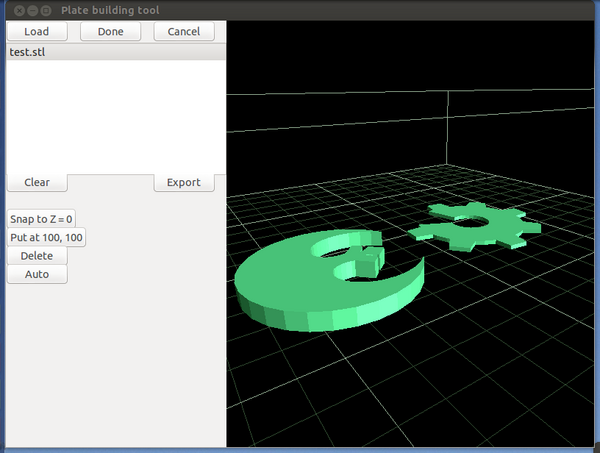Delete the selected model
This screenshot has width=600, height=453.
click(x=37, y=256)
